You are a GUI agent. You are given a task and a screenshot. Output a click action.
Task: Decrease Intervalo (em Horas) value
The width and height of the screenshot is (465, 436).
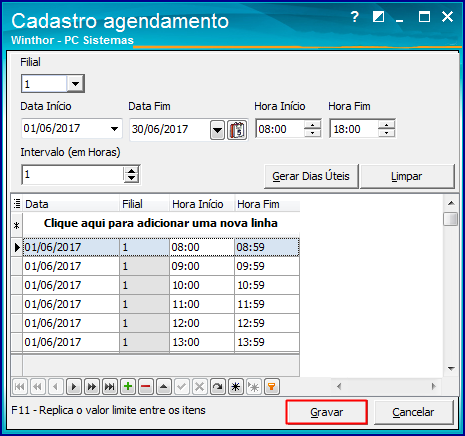tap(131, 179)
